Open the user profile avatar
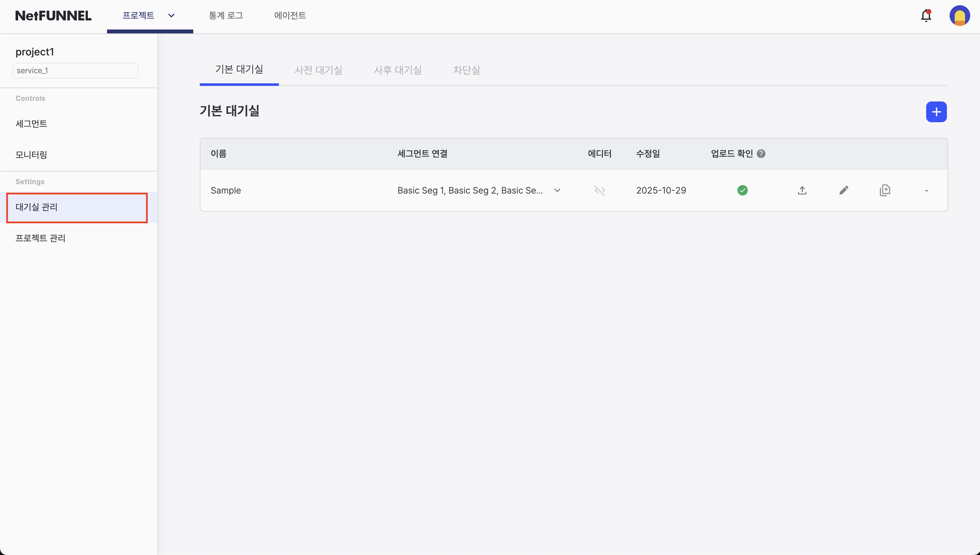Viewport: 980px width, 555px height. click(960, 16)
